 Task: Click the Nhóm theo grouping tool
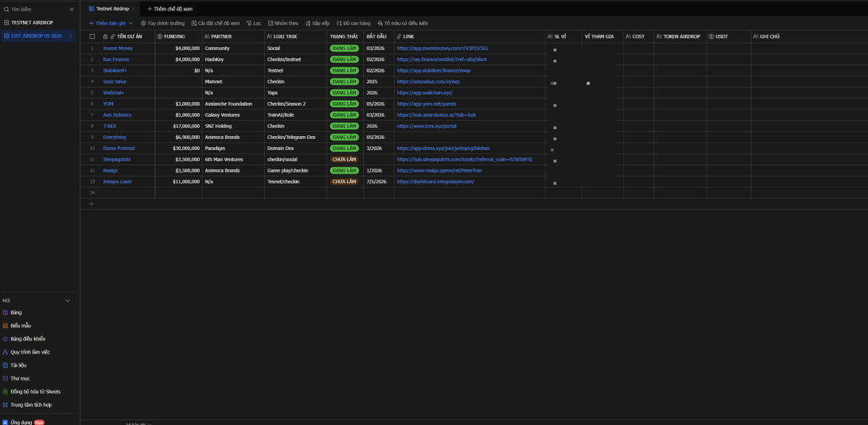point(284,23)
